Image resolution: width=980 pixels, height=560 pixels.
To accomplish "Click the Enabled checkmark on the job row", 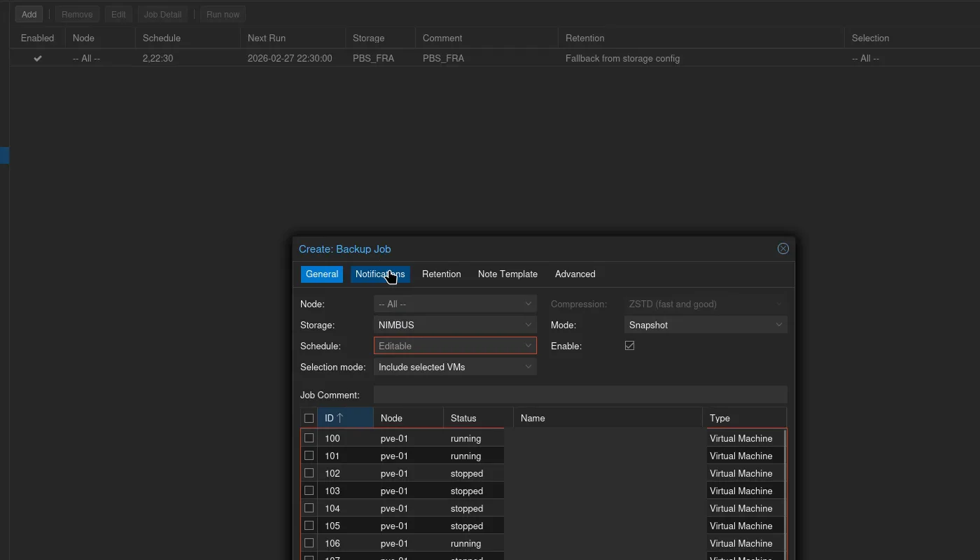I will point(37,58).
